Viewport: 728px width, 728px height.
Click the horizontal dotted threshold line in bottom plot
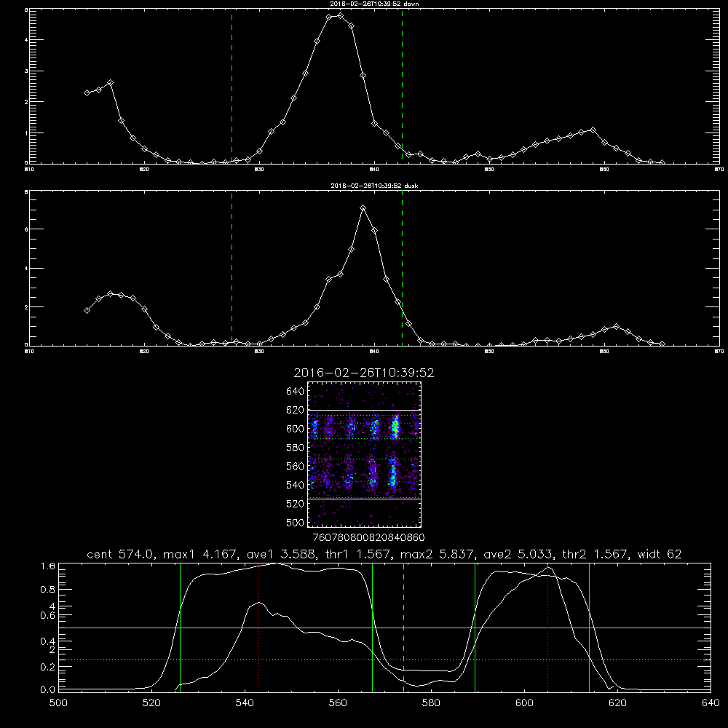point(385,660)
